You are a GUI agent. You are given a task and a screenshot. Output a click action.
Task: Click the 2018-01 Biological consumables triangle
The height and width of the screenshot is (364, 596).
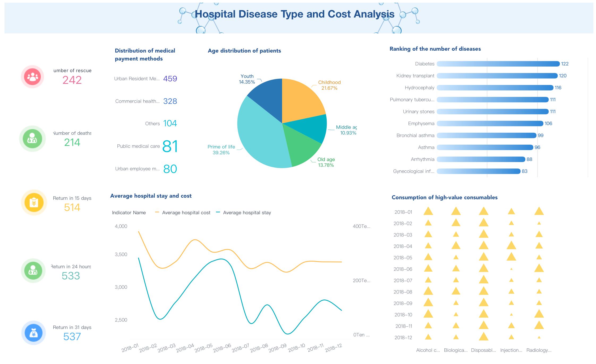[456, 211]
